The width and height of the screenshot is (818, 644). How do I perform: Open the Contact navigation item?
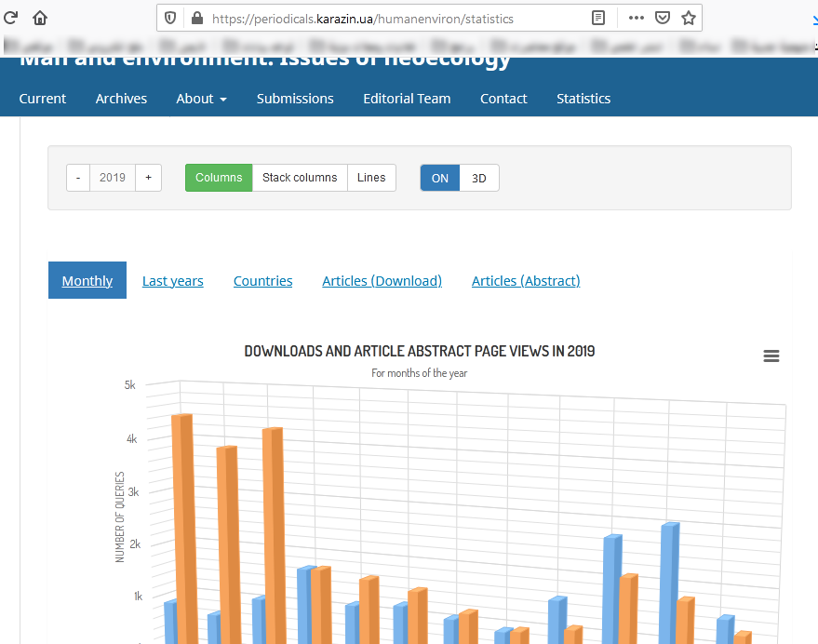click(503, 99)
